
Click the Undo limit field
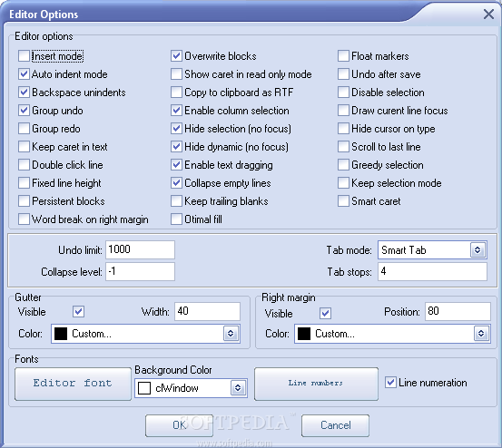tap(140, 249)
